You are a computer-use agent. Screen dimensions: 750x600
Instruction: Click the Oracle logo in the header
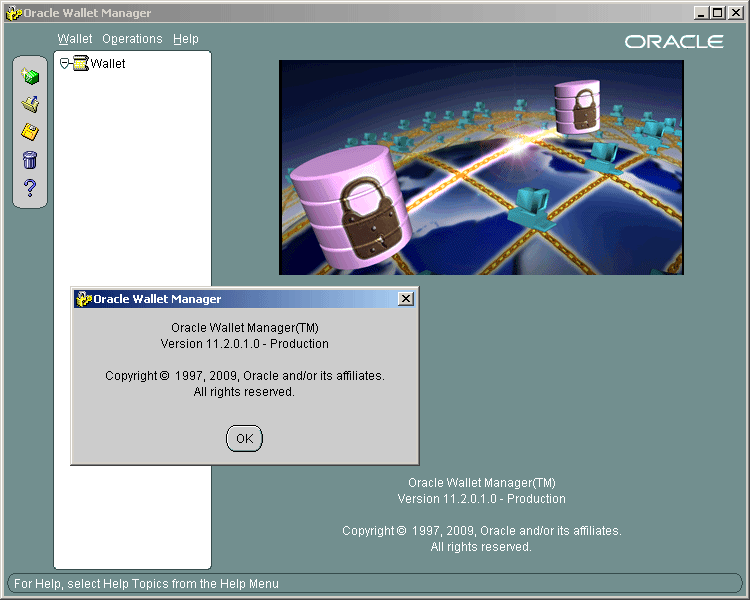674,42
